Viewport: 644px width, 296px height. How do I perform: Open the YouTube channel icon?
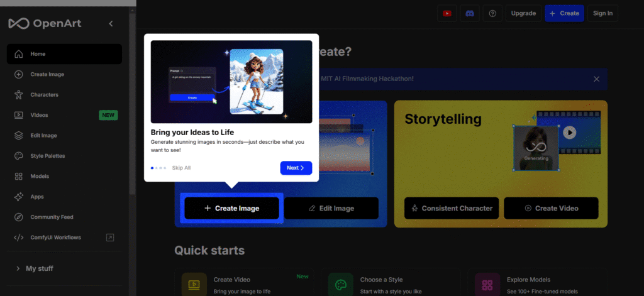pyautogui.click(x=447, y=13)
